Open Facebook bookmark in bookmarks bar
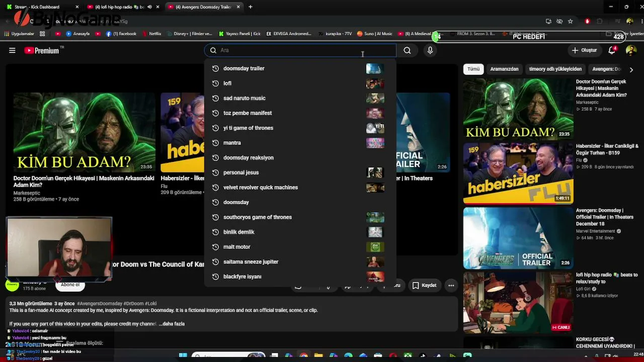 (121, 34)
